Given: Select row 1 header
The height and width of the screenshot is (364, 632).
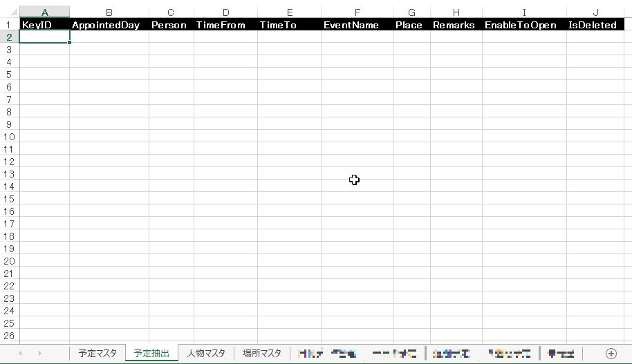Looking at the screenshot, I should click(x=9, y=25).
